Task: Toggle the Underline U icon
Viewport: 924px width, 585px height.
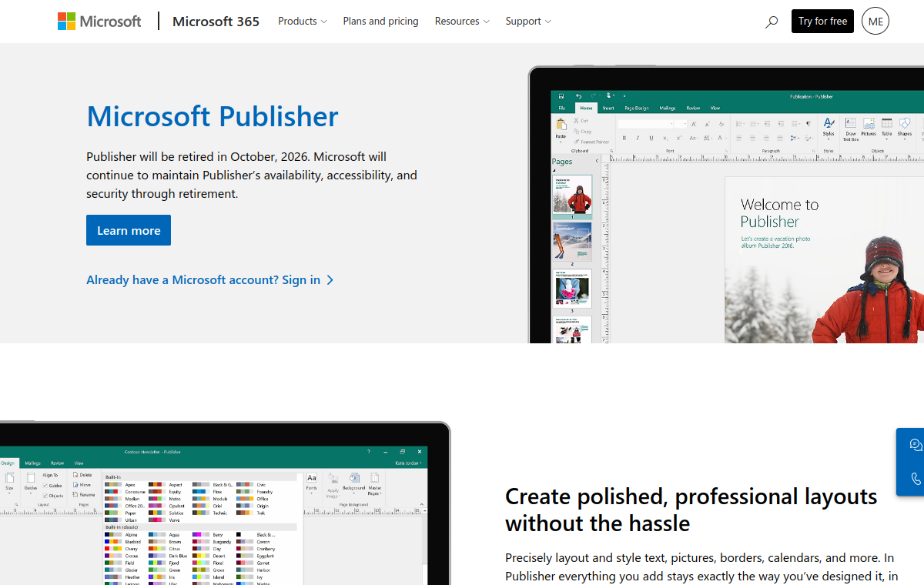Action: pyautogui.click(x=651, y=138)
